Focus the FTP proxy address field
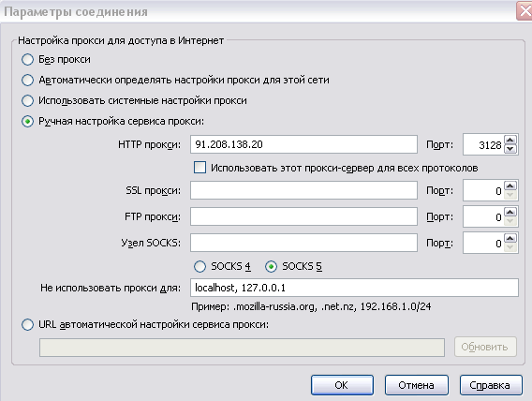Screen dimensions: 532x401 click(303, 216)
